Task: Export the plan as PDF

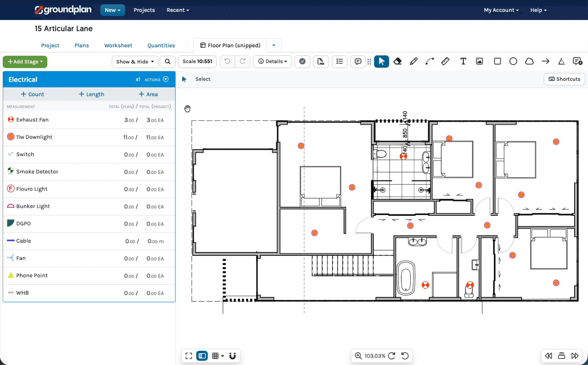Action: (321, 61)
